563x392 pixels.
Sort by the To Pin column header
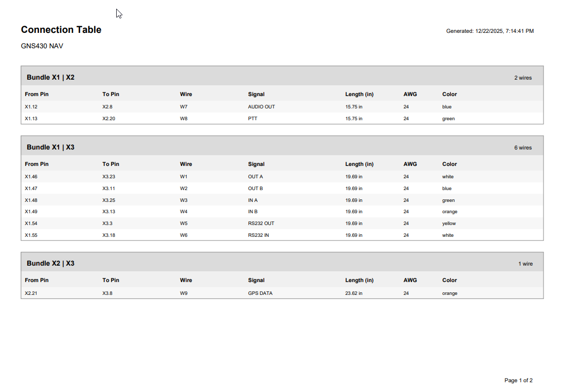pos(111,94)
